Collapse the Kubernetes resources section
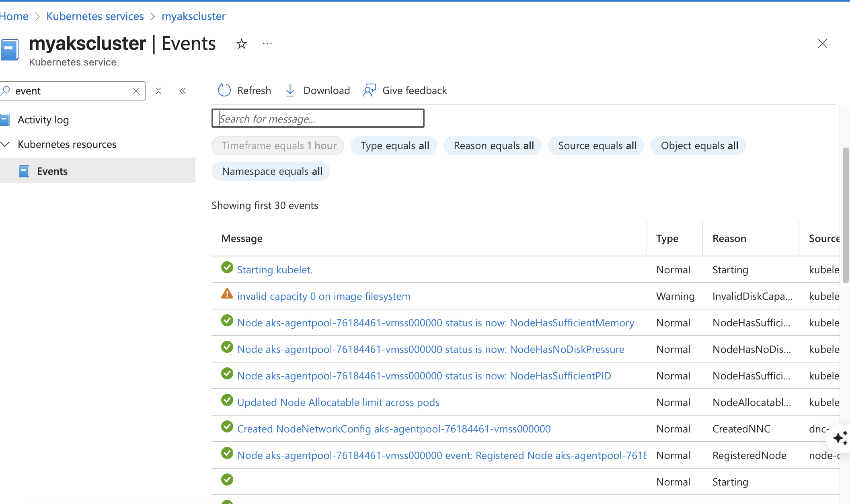The height and width of the screenshot is (504, 850). click(6, 144)
